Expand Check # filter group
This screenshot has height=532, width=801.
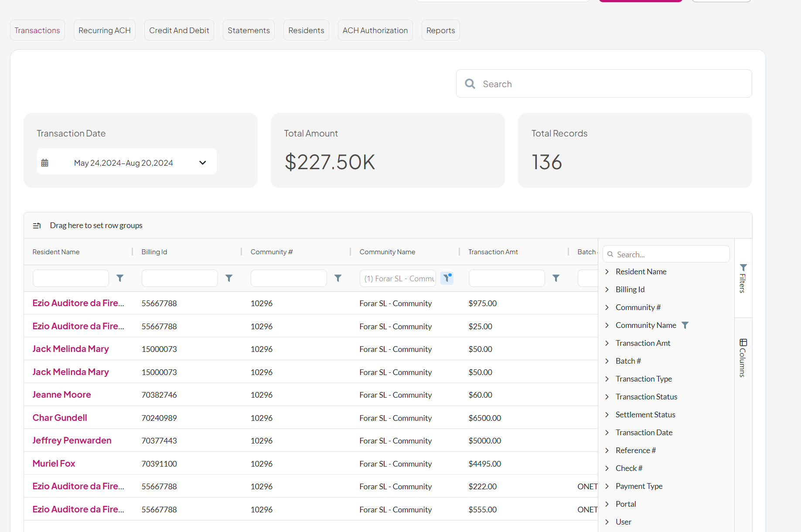(x=607, y=468)
